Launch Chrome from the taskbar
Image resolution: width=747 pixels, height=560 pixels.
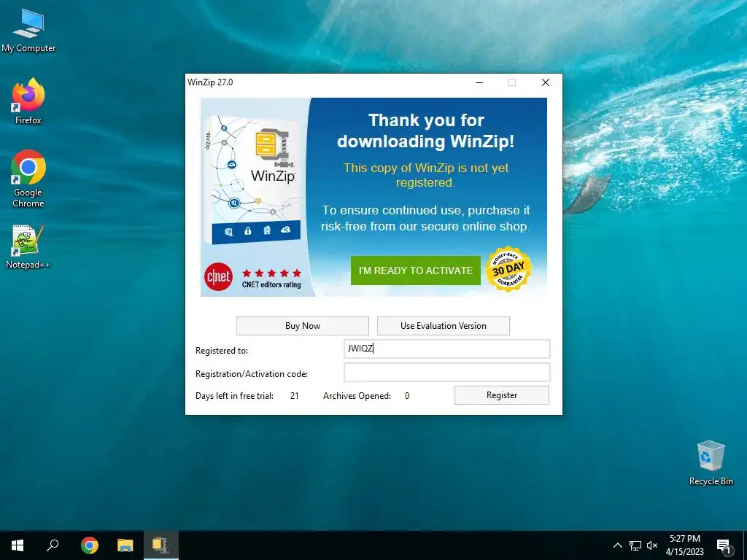(x=90, y=545)
